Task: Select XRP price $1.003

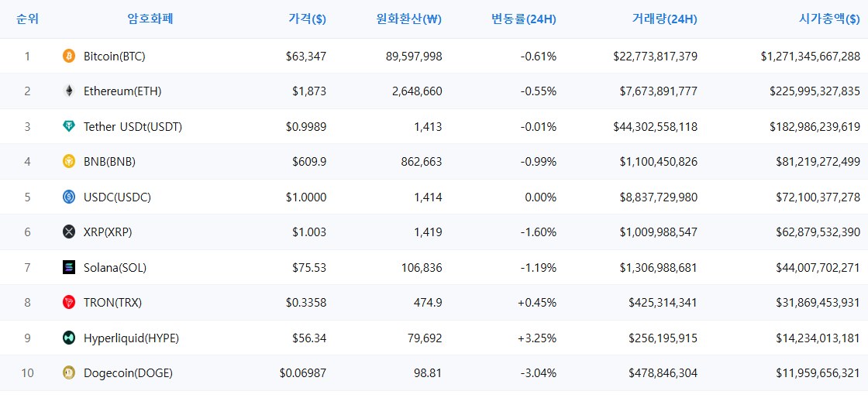Action: (x=309, y=232)
